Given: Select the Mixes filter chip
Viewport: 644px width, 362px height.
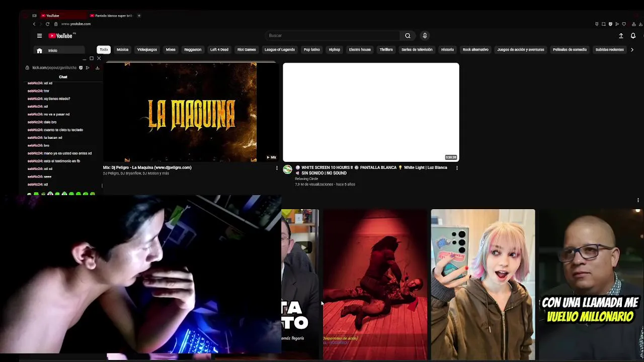Looking at the screenshot, I should [171, 50].
